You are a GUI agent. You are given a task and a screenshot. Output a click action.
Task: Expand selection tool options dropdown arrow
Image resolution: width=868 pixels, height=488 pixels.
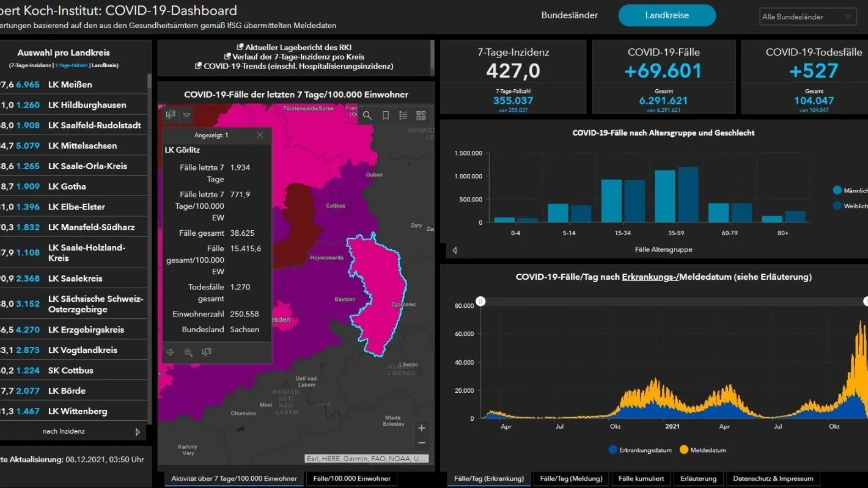coord(186,115)
